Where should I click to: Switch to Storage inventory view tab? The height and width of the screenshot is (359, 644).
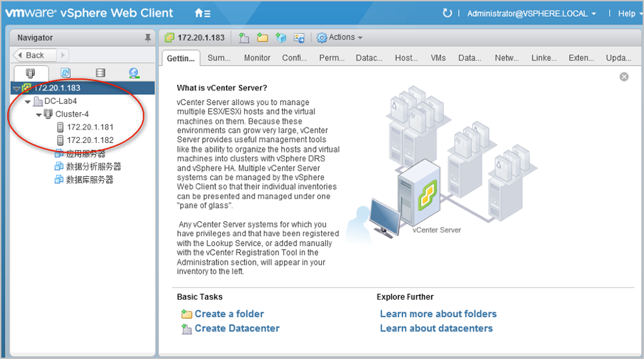tap(100, 73)
